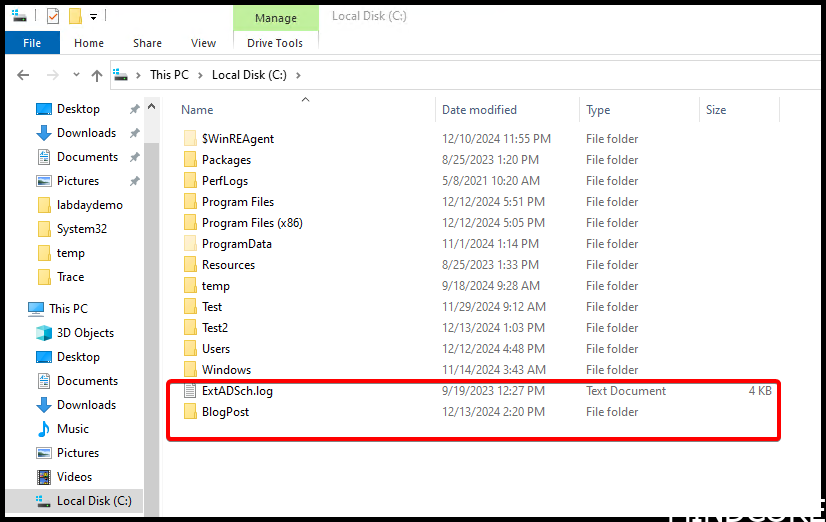Sort files by the Size column header
Image resolution: width=826 pixels, height=522 pixels.
716,110
